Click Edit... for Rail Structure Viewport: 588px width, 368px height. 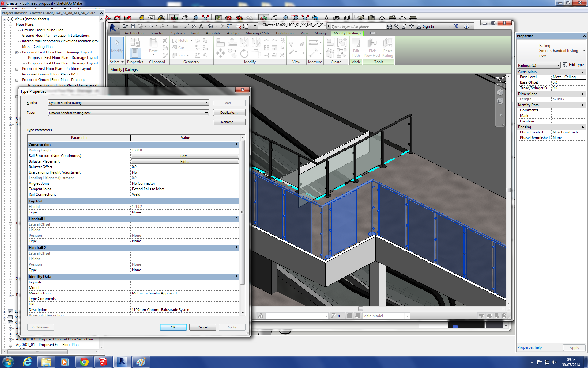click(x=185, y=156)
